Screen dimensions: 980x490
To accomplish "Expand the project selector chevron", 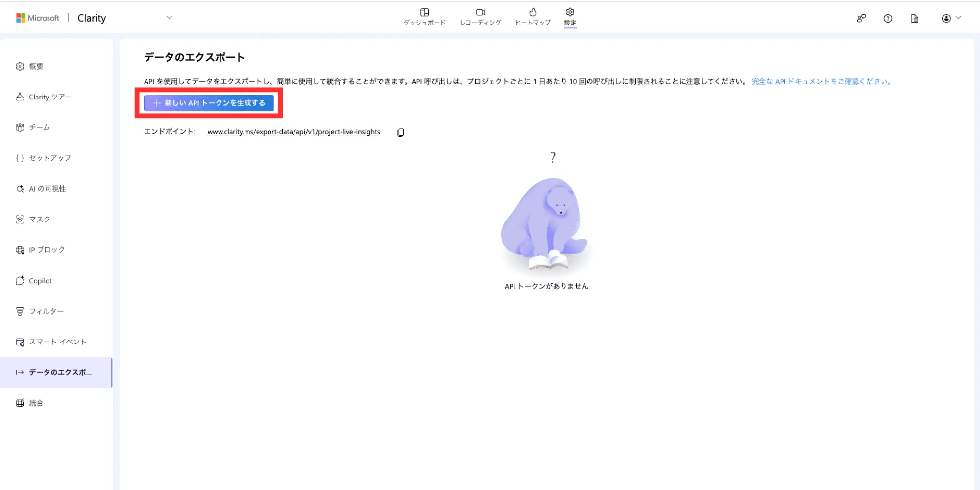I will (169, 18).
